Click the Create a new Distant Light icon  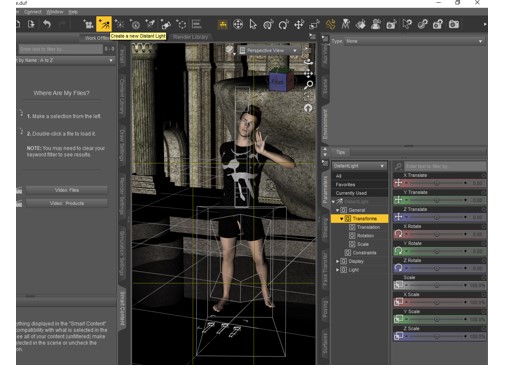coord(104,24)
